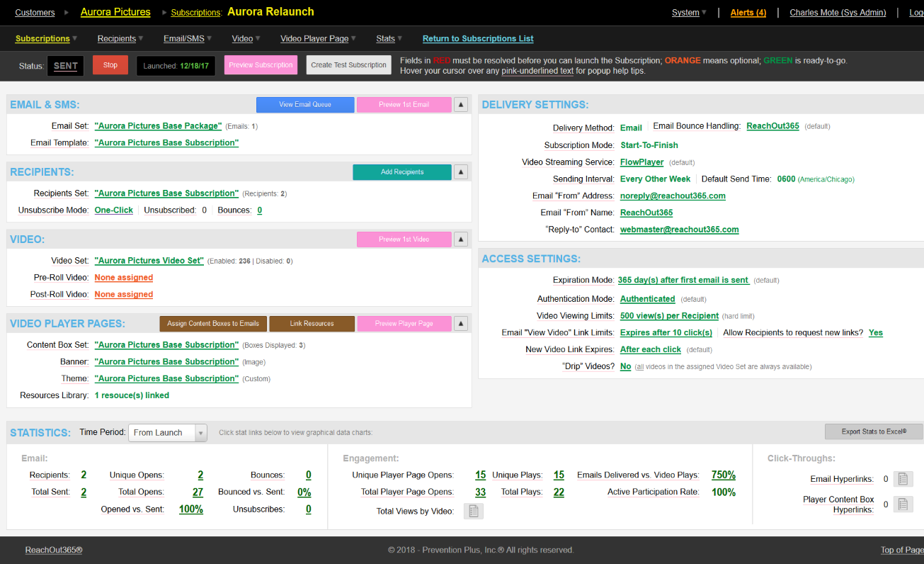Click Link Resources button

(x=312, y=324)
